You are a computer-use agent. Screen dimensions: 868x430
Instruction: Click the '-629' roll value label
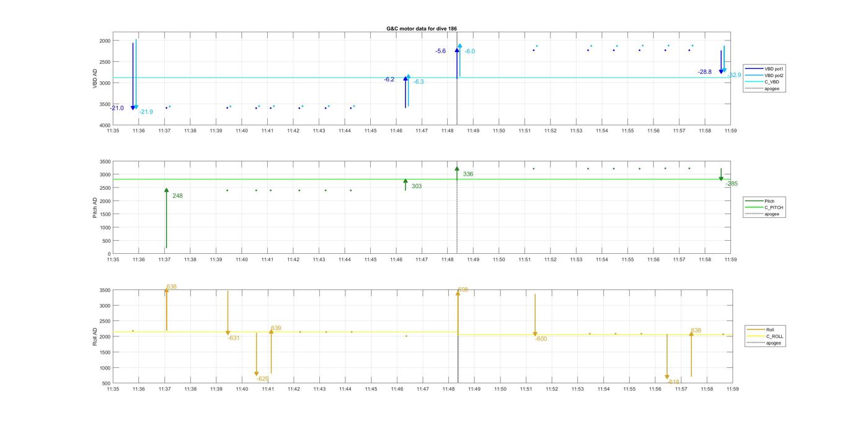point(262,378)
